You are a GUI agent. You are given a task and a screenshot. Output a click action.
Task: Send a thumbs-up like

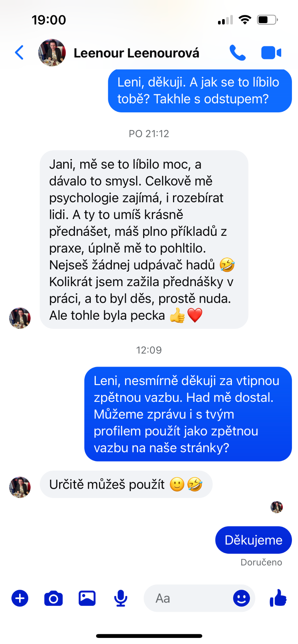point(278,598)
